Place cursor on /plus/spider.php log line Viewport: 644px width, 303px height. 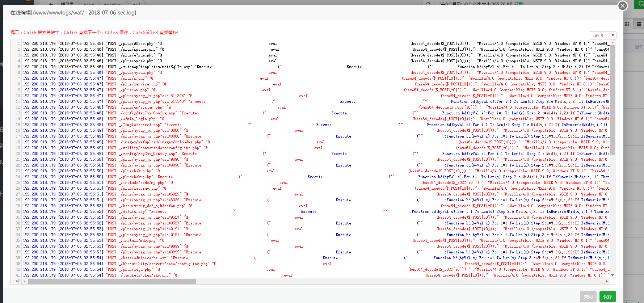tap(316, 49)
